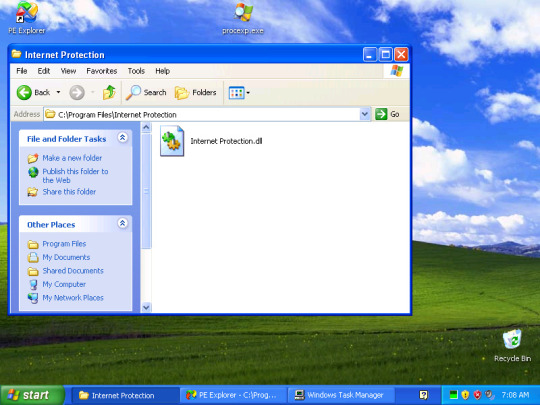The width and height of the screenshot is (540, 405).
Task: Go up one folder level
Action: click(109, 92)
